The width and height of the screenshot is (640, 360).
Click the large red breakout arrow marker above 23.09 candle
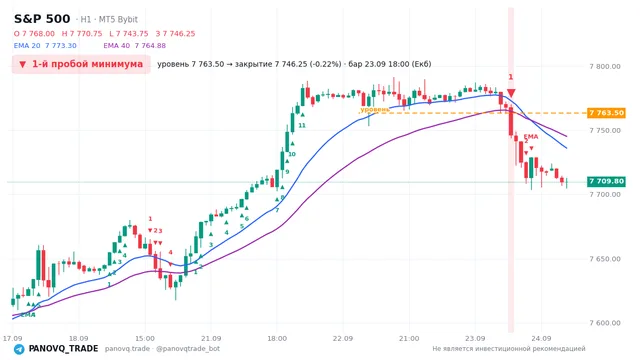511,93
